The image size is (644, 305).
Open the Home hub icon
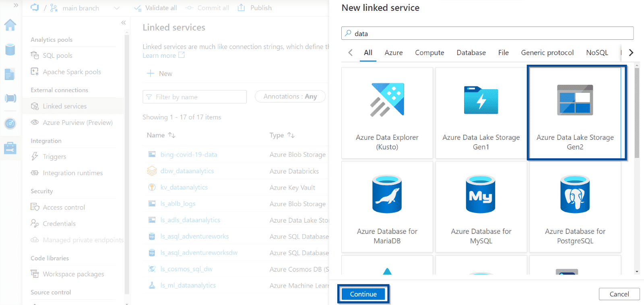coord(10,25)
